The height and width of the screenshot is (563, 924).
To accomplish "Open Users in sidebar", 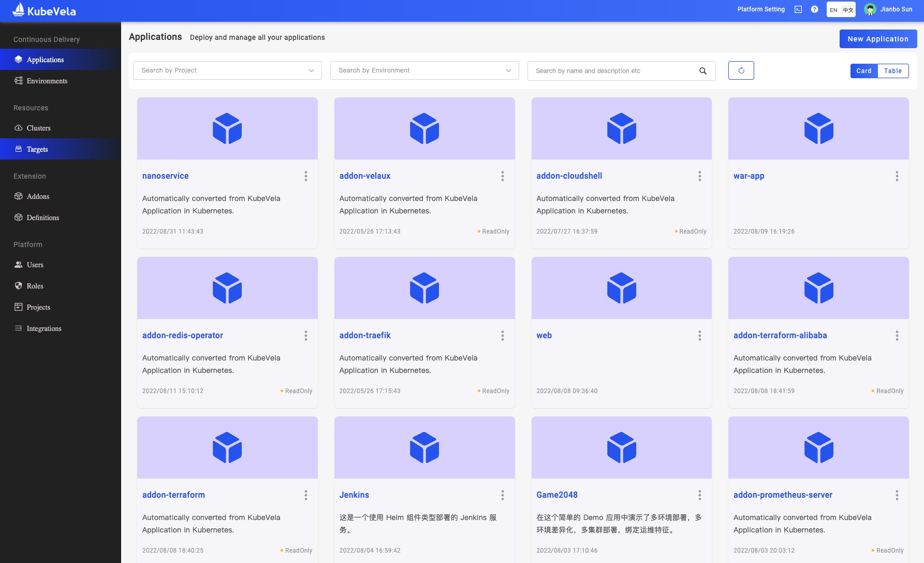I will (x=61, y=265).
